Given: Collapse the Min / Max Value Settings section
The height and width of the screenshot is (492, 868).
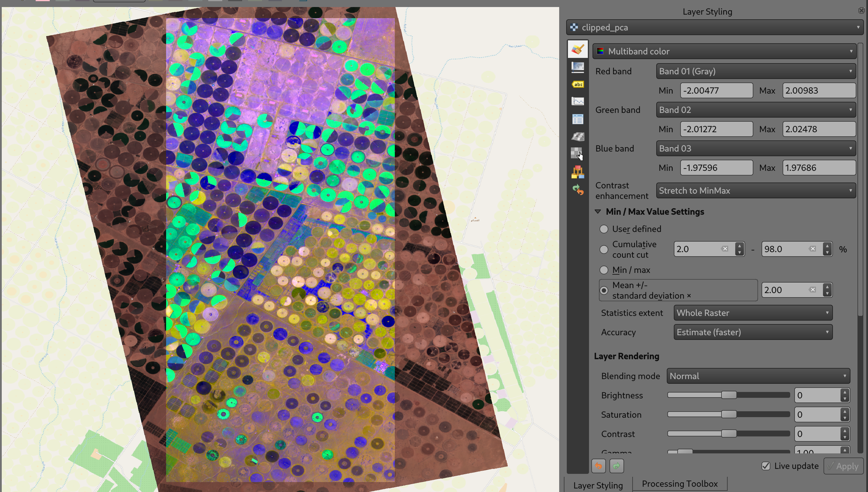Looking at the screenshot, I should 598,211.
